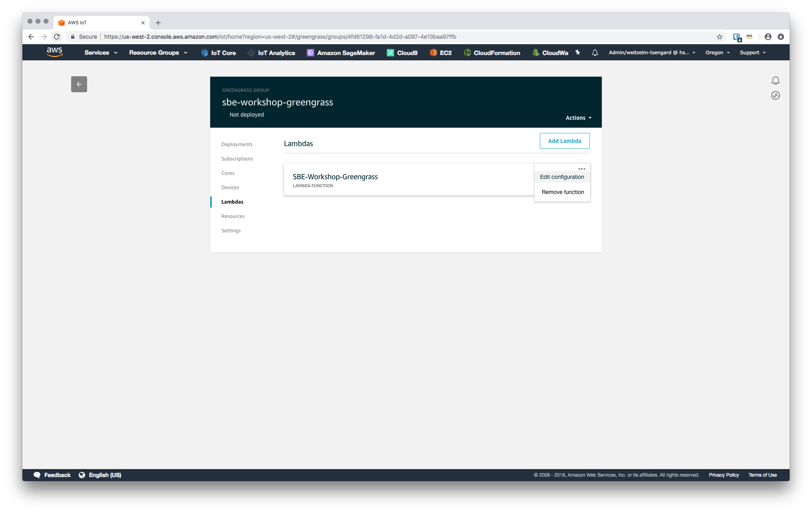
Task: Go to Resources section
Action: [233, 216]
